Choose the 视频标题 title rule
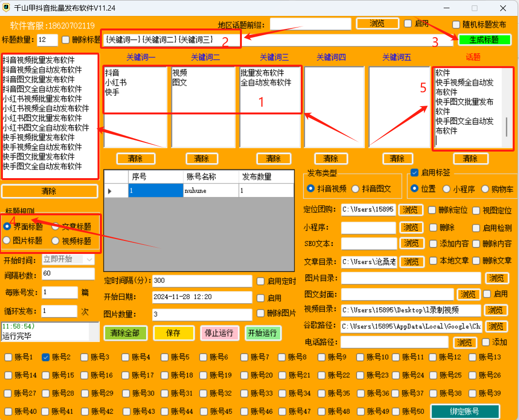 coord(56,240)
